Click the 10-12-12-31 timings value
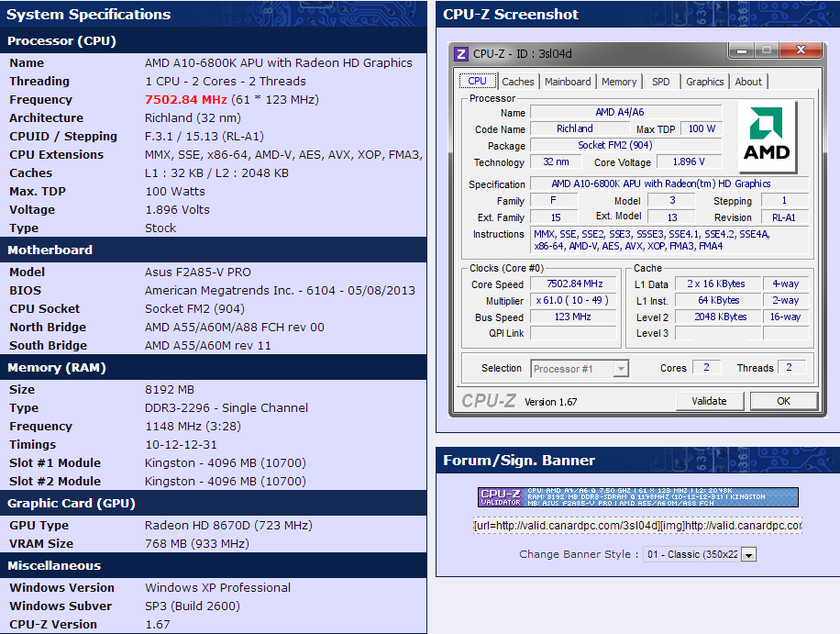Image resolution: width=840 pixels, height=634 pixels. click(x=181, y=445)
